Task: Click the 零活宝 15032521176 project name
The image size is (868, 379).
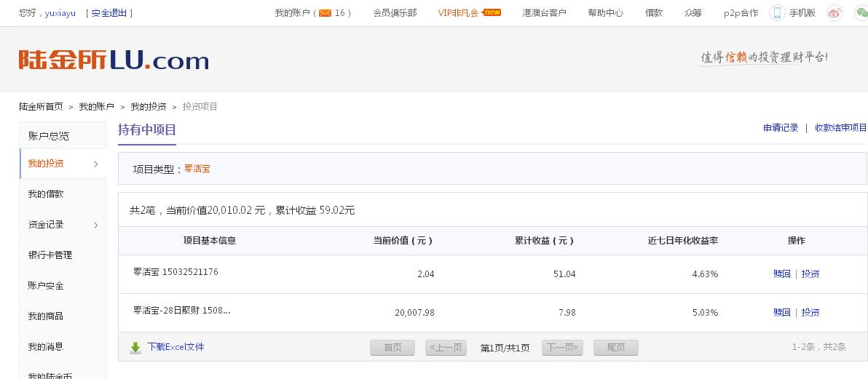Action: (176, 271)
